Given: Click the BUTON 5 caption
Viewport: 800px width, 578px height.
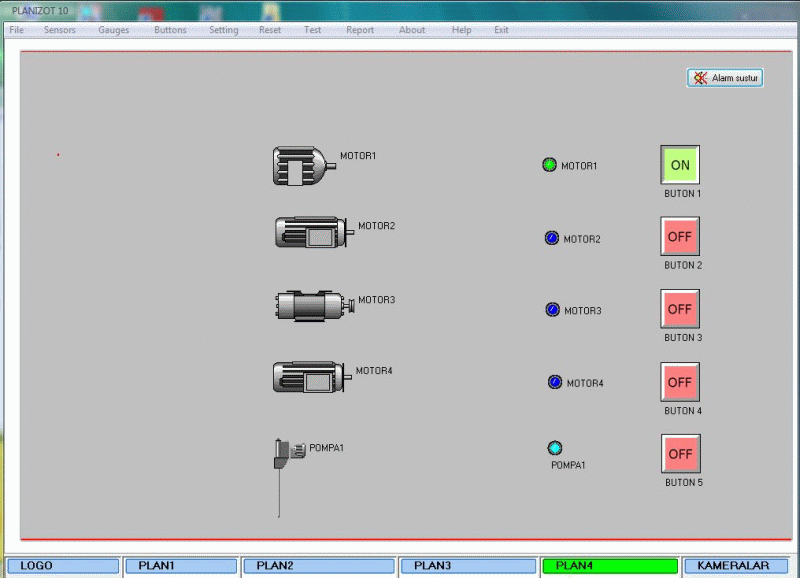Looking at the screenshot, I should tap(684, 482).
